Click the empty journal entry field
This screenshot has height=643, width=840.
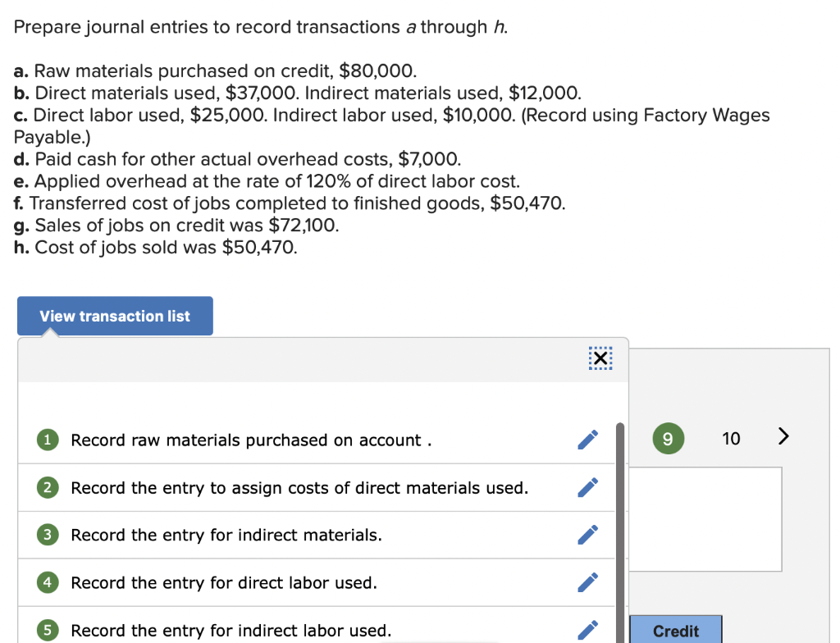pyautogui.click(x=705, y=519)
